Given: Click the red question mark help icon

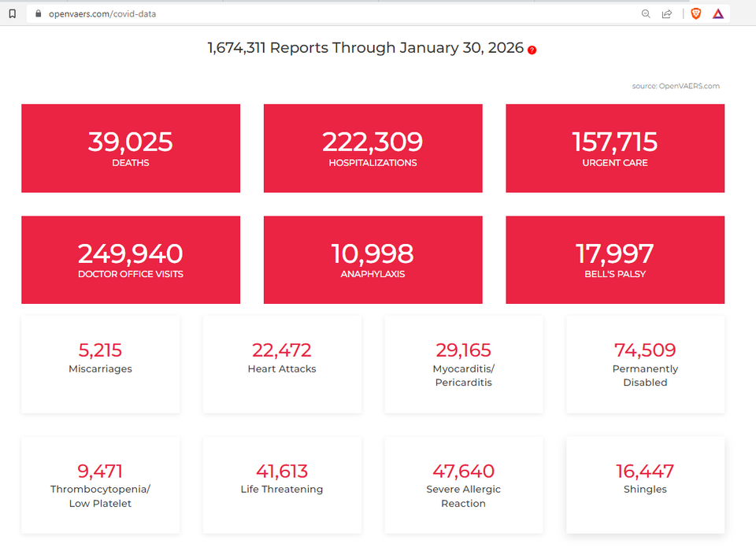Looking at the screenshot, I should 532,50.
